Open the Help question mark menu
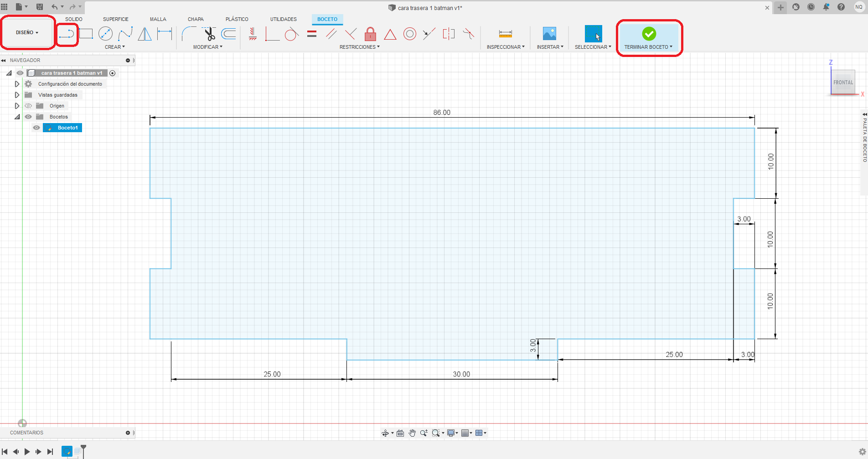 (841, 7)
